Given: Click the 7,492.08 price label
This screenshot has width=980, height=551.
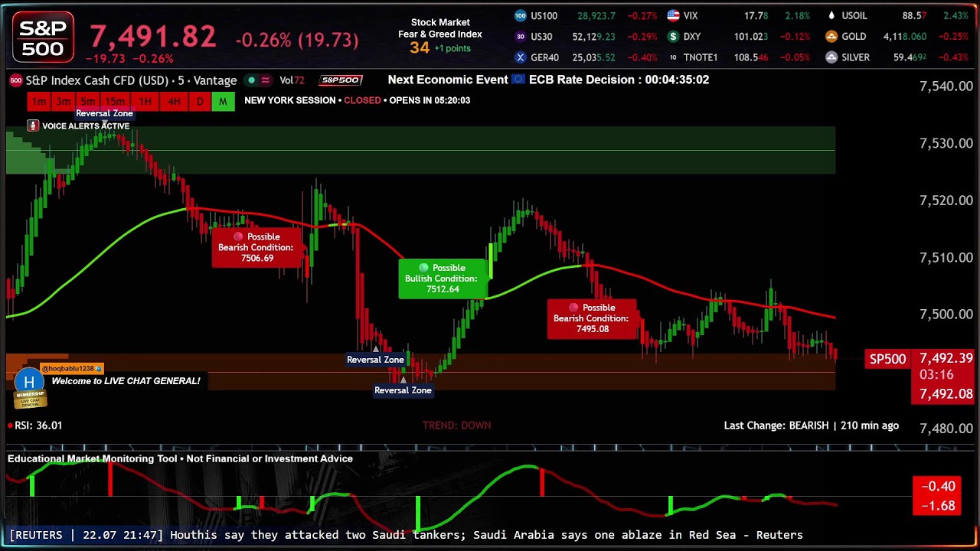Looking at the screenshot, I should coord(946,394).
